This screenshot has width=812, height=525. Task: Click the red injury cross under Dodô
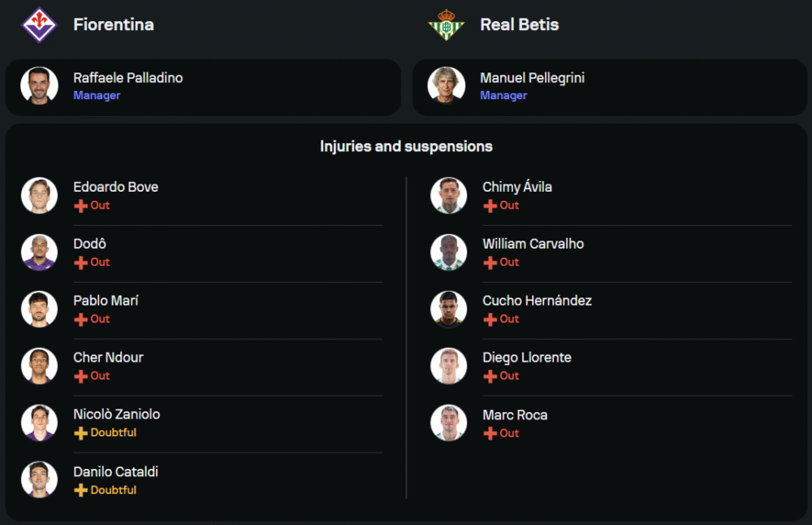click(x=80, y=262)
